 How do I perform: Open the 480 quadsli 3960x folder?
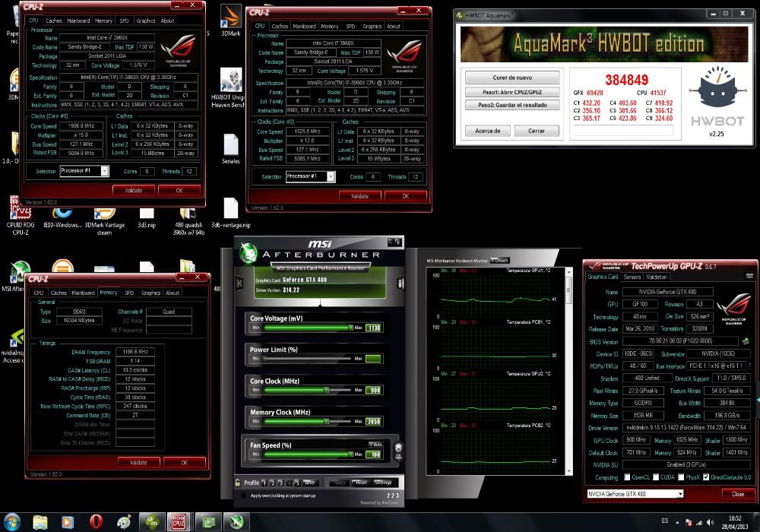coord(188,221)
